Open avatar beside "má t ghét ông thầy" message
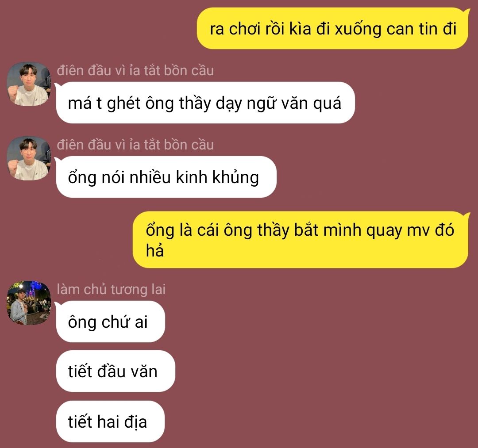This screenshot has width=478, height=448. [x=29, y=84]
